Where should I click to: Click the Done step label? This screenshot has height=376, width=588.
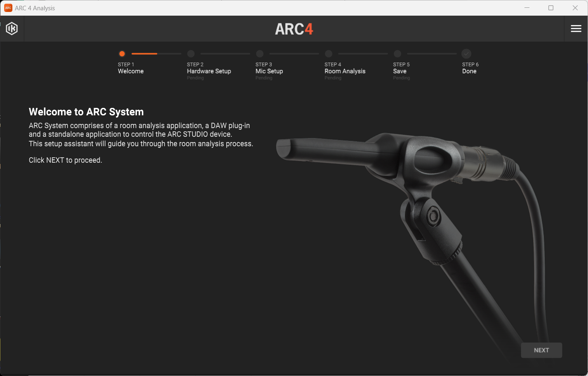[469, 71]
